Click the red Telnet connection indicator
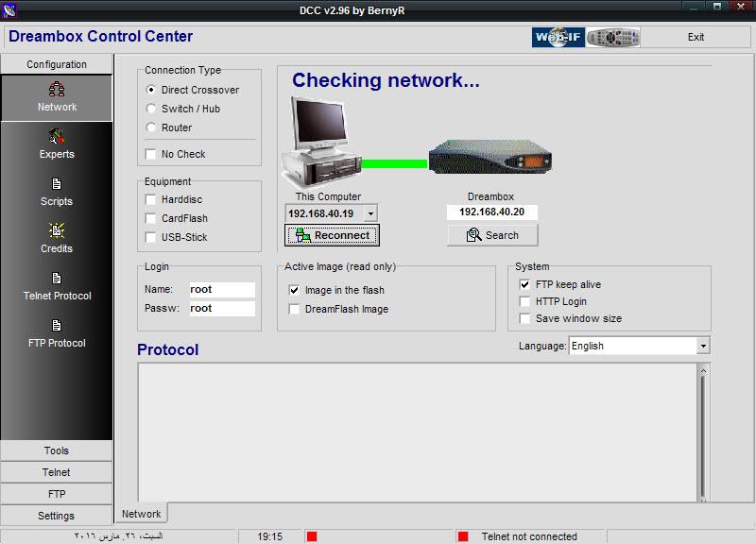This screenshot has width=756, height=544. point(463,536)
